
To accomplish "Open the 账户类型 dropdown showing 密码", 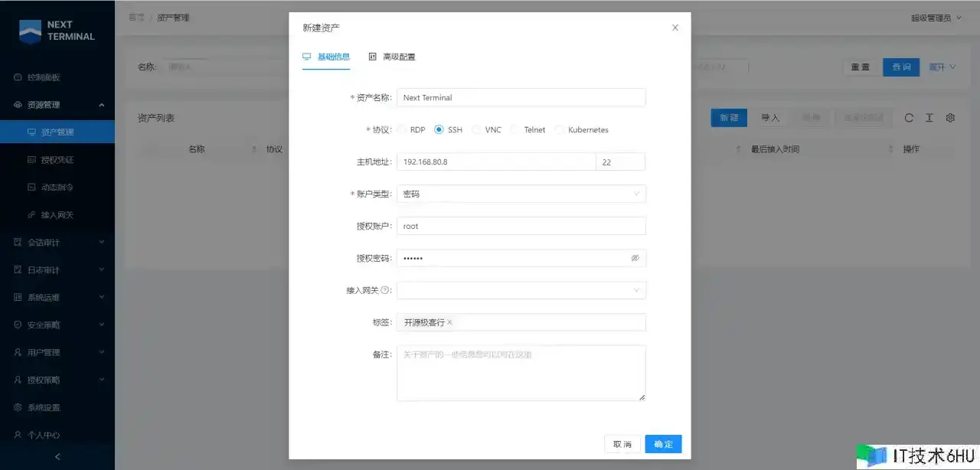I will click(x=521, y=194).
